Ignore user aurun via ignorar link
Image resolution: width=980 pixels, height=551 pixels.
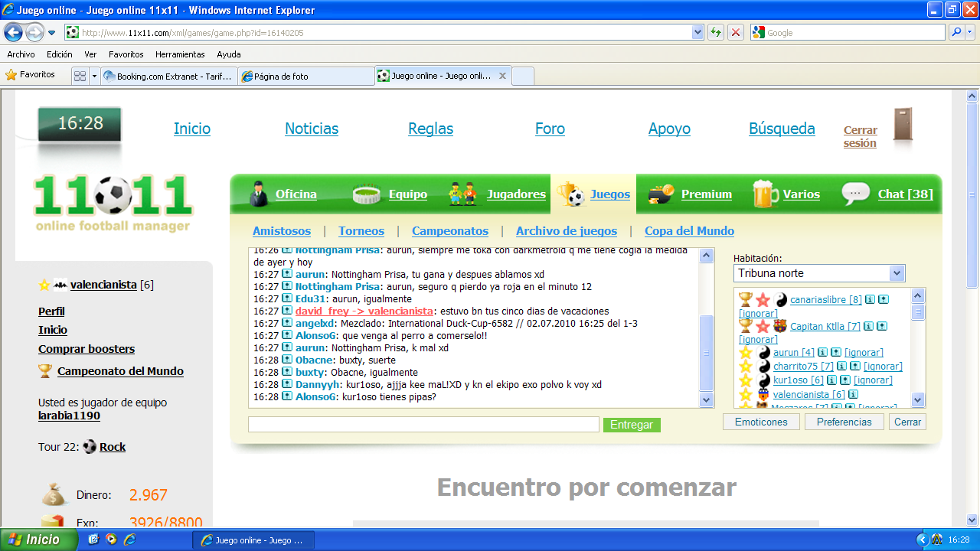(863, 353)
